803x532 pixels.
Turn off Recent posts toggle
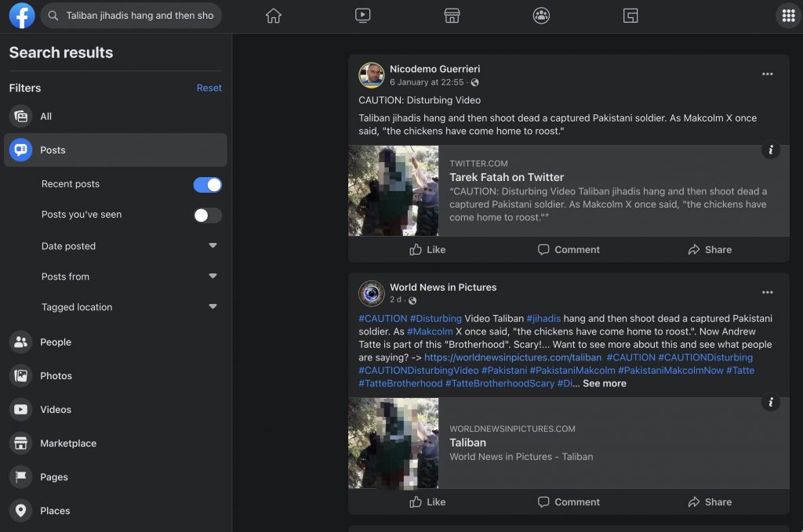click(207, 185)
